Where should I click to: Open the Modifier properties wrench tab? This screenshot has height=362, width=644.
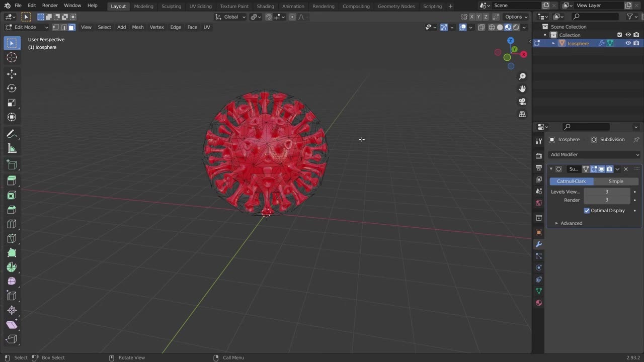539,244
